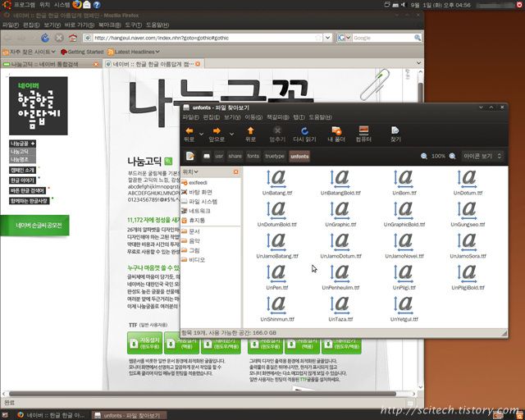Open the Google search engine selector dropdown

(x=345, y=38)
